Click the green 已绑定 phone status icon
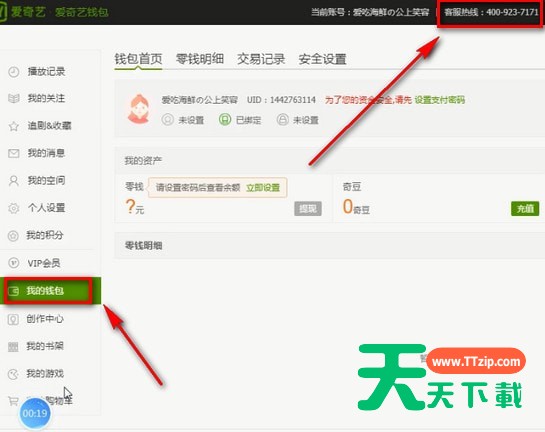Screen dimensions: 545x432 [225, 120]
